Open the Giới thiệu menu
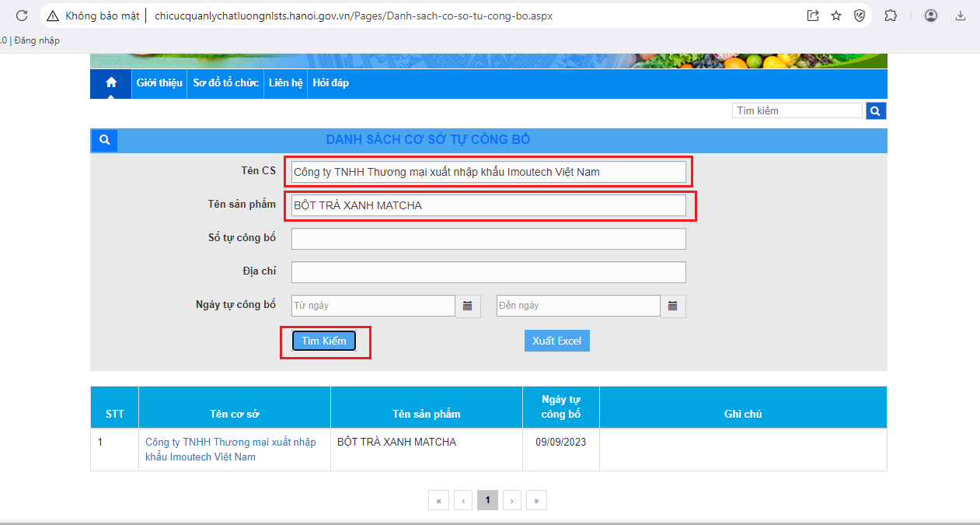Viewport: 980px width, 525px height. pos(159,83)
